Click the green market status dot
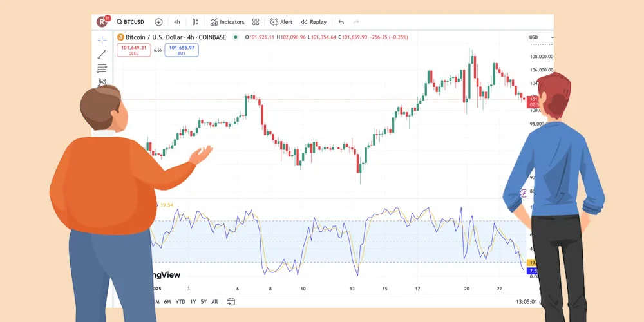The height and width of the screenshot is (322, 644). 235,37
